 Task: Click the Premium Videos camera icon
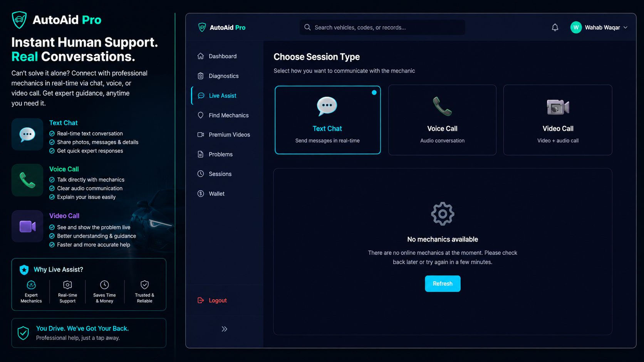pyautogui.click(x=201, y=135)
